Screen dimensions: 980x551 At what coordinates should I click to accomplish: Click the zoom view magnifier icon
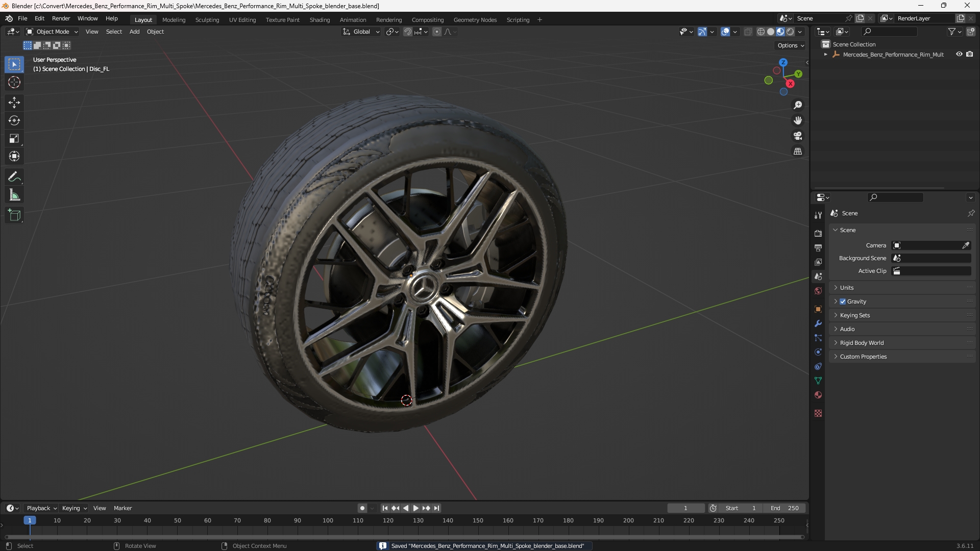click(x=798, y=105)
